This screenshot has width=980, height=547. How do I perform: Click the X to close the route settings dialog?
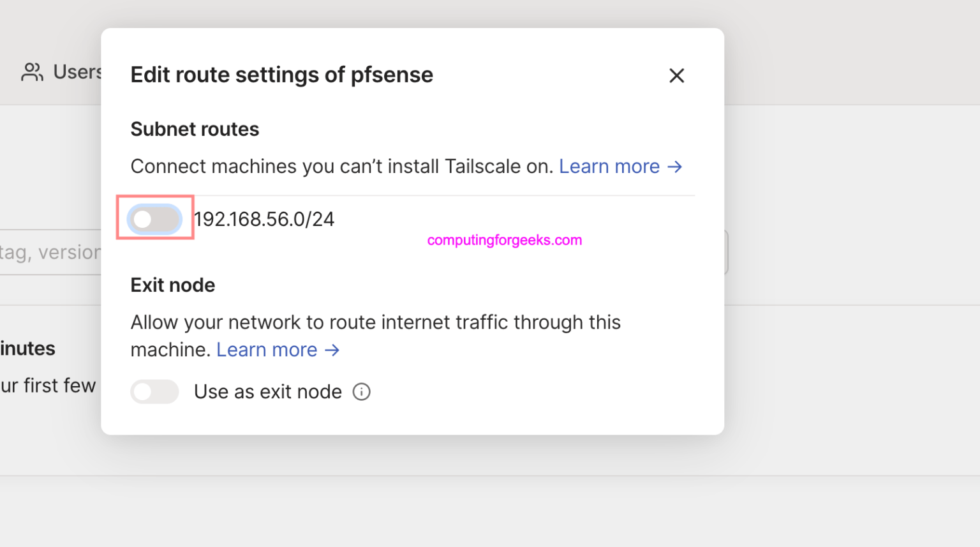pos(676,75)
